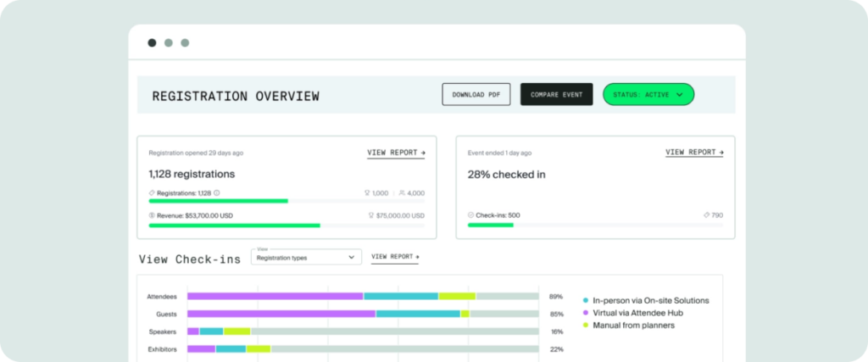868x362 pixels.
Task: Click the tag icon next to 790
Action: pyautogui.click(x=706, y=215)
